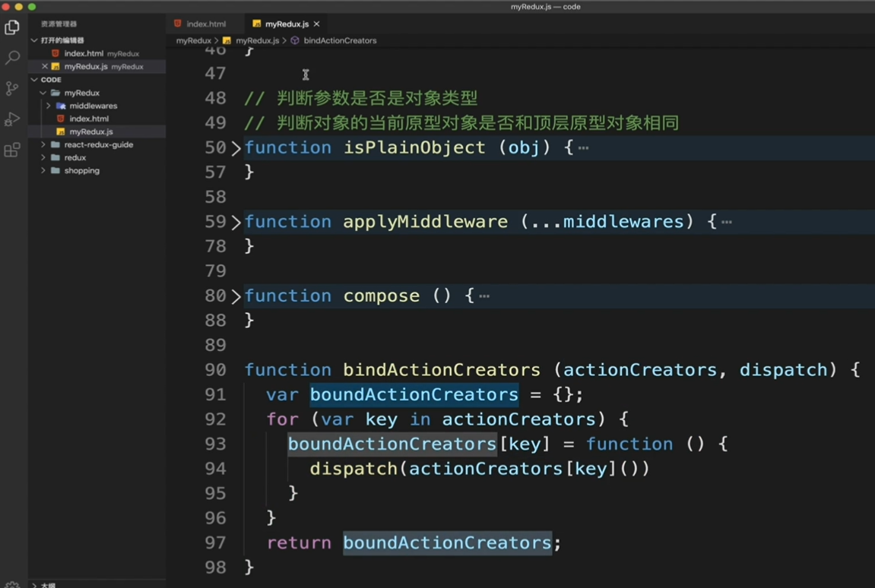Click the return keyword on line 97
This screenshot has height=588, width=875.
click(x=299, y=543)
